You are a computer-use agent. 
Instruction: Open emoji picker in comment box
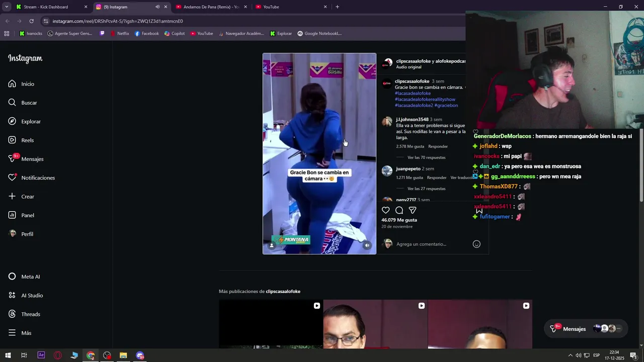[x=476, y=244]
